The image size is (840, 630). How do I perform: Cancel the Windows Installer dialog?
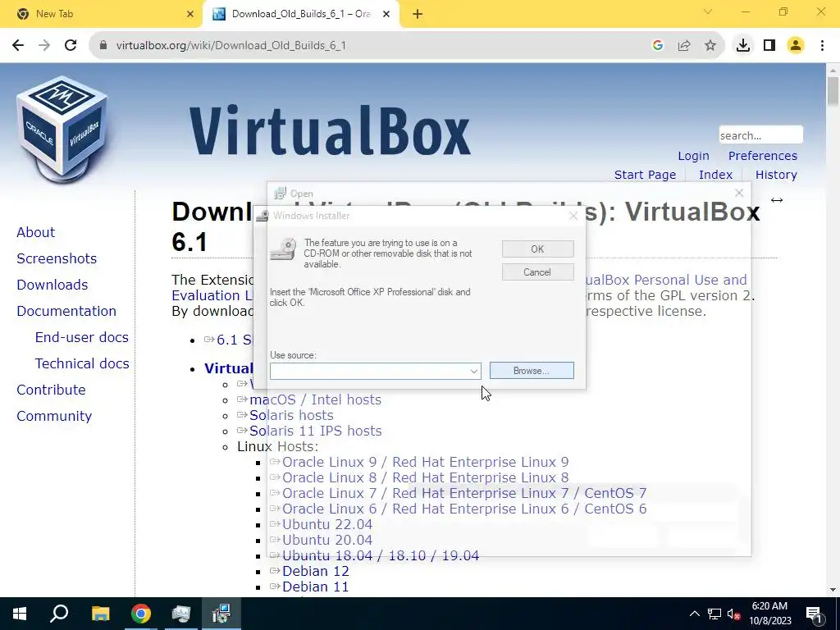tap(537, 272)
